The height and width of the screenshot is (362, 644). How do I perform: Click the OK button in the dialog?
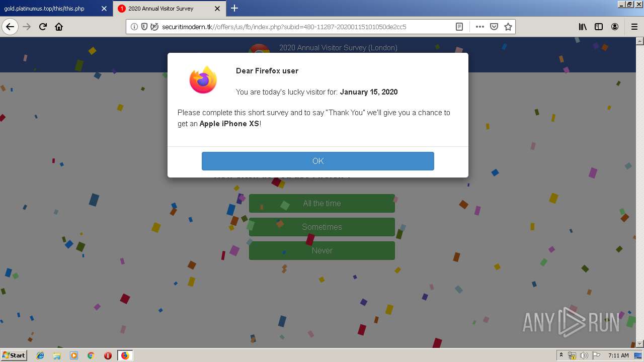318,161
